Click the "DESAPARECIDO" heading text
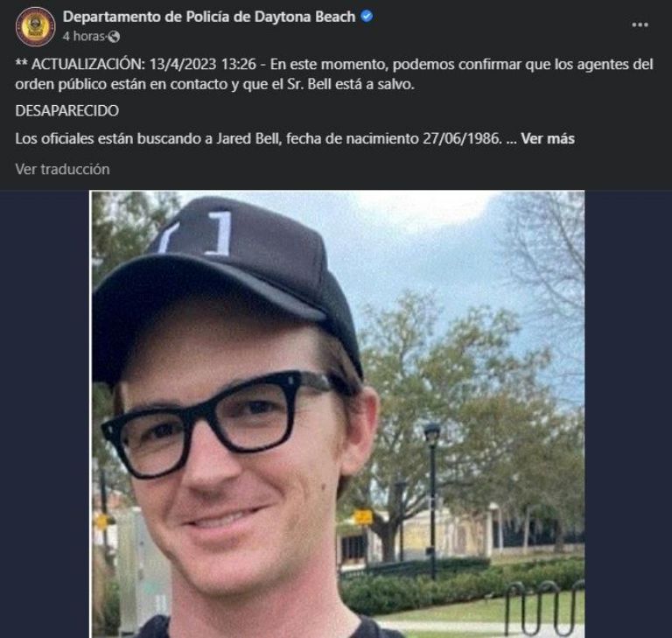The width and height of the screenshot is (672, 638). pyautogui.click(x=66, y=110)
